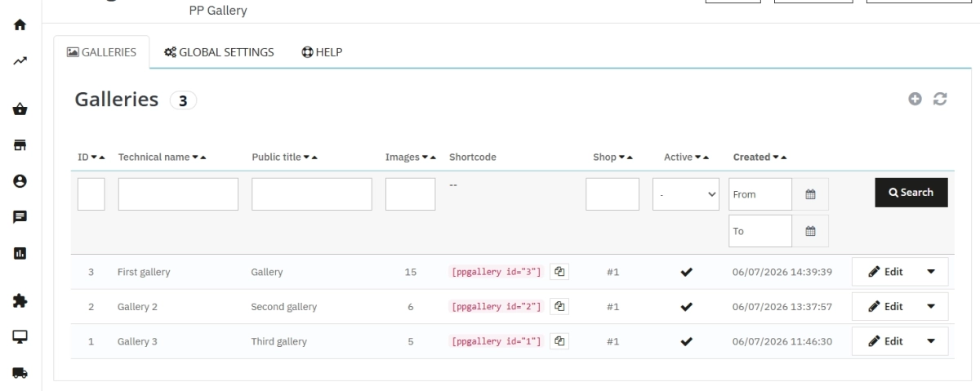Click the galleries count badge 3
980x391 pixels.
pos(183,101)
